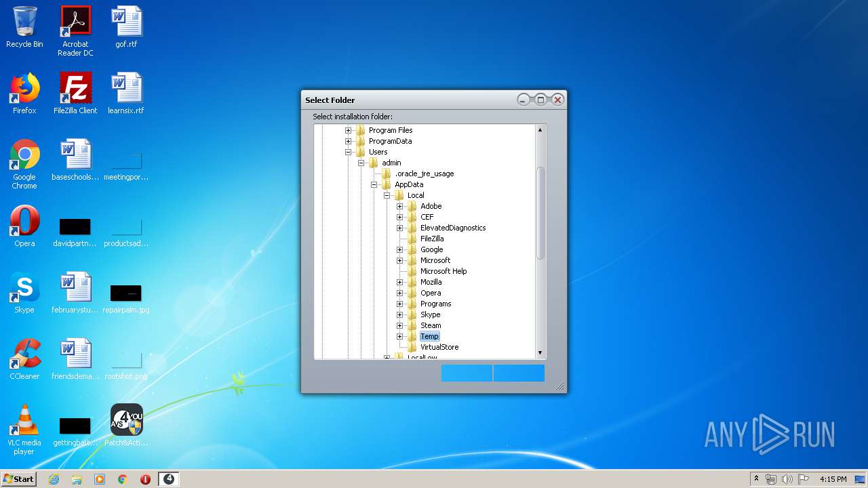868x488 pixels.
Task: Open rootshot.png image on desktop
Action: click(126, 365)
